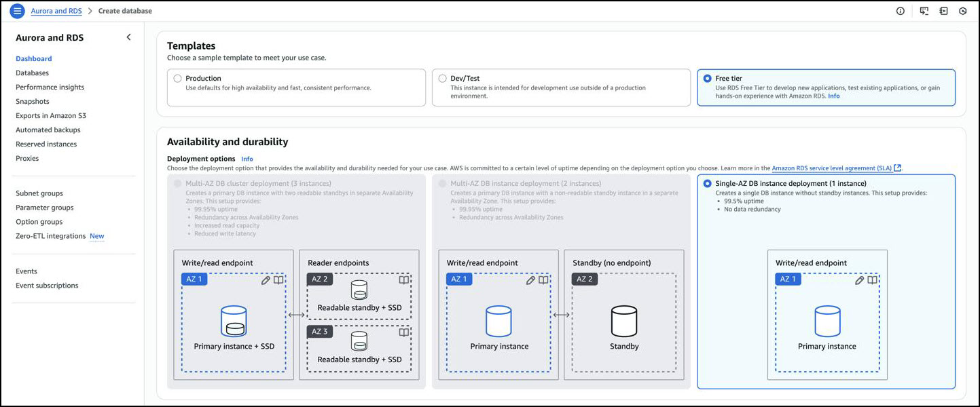The image size is (980, 407).
Task: Click book icon in Multi-AZ instance deployment AZ 1
Action: pyautogui.click(x=543, y=279)
